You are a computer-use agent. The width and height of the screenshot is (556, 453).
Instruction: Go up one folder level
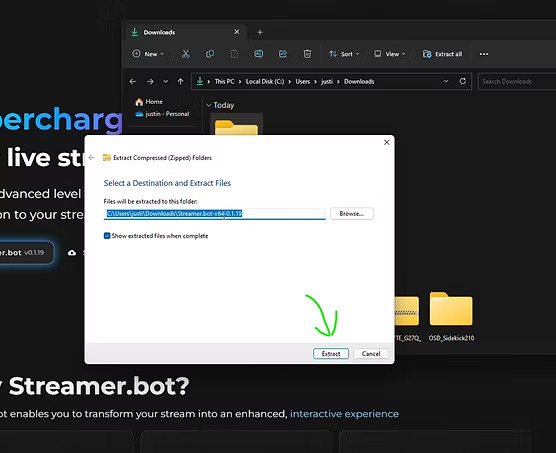(180, 82)
